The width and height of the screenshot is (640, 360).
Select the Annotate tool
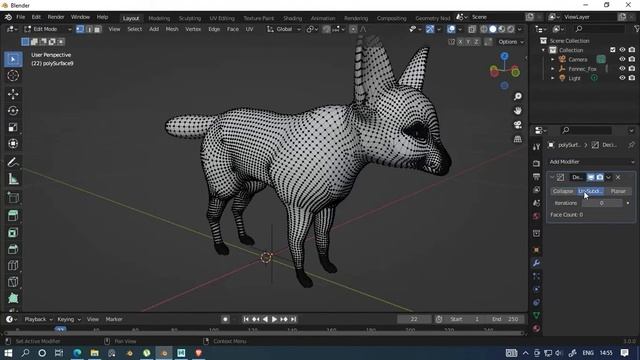pyautogui.click(x=13, y=162)
